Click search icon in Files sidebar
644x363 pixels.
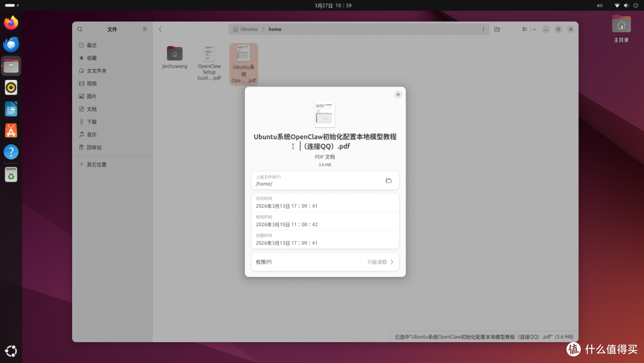click(x=80, y=29)
